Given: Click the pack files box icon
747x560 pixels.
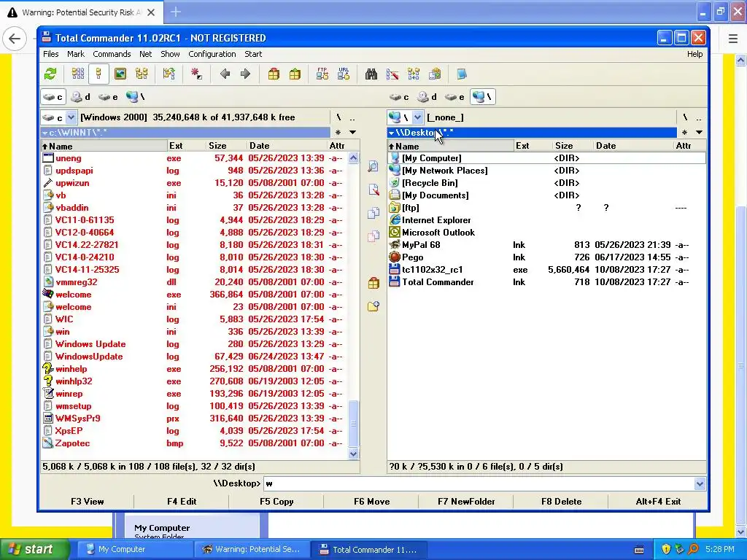Looking at the screenshot, I should pyautogui.click(x=274, y=74).
